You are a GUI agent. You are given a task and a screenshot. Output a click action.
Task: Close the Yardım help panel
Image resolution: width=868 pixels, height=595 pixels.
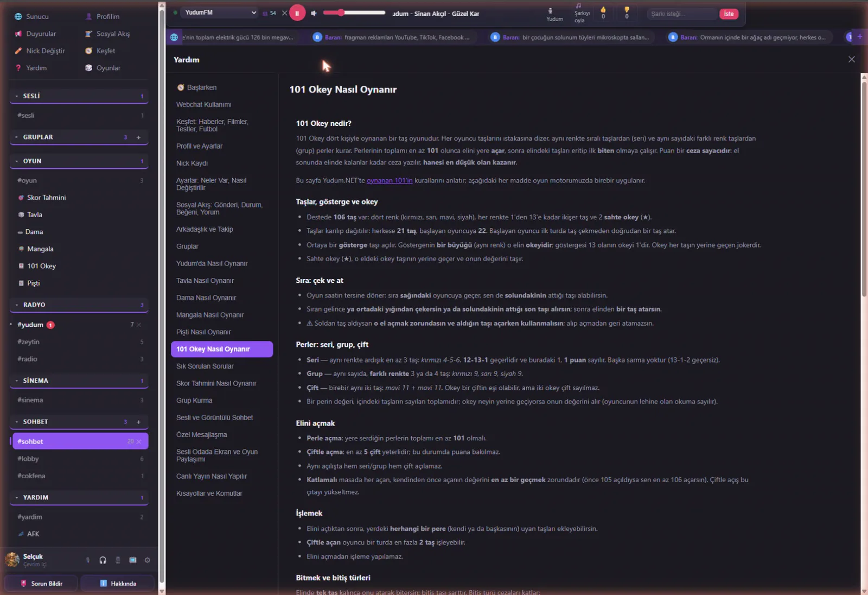pyautogui.click(x=851, y=59)
